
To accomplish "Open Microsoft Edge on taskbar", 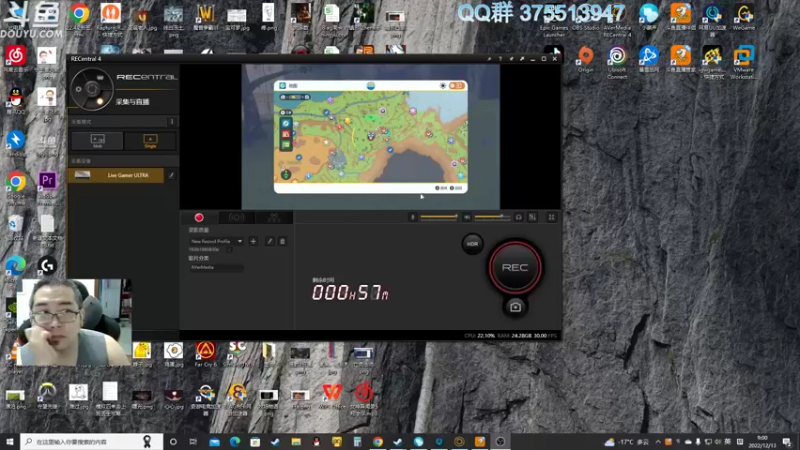I will 235,441.
